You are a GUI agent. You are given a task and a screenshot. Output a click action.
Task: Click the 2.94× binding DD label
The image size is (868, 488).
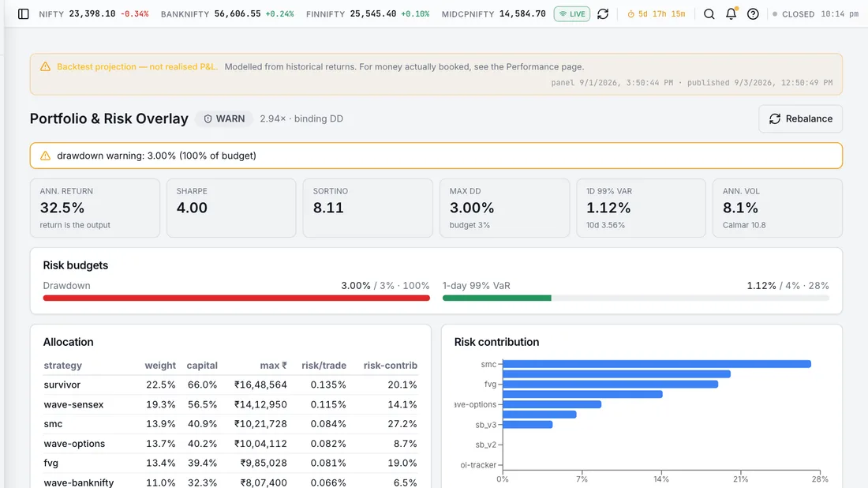tap(301, 118)
